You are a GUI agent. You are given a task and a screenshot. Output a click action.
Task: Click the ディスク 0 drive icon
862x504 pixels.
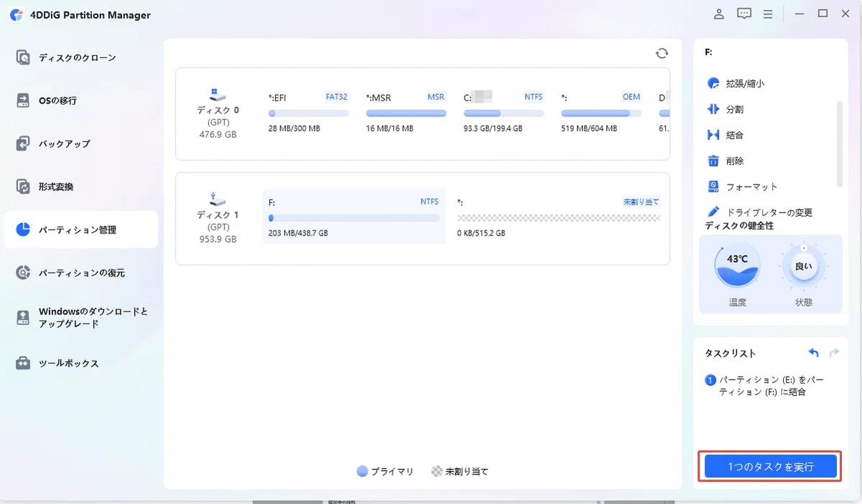(x=218, y=95)
